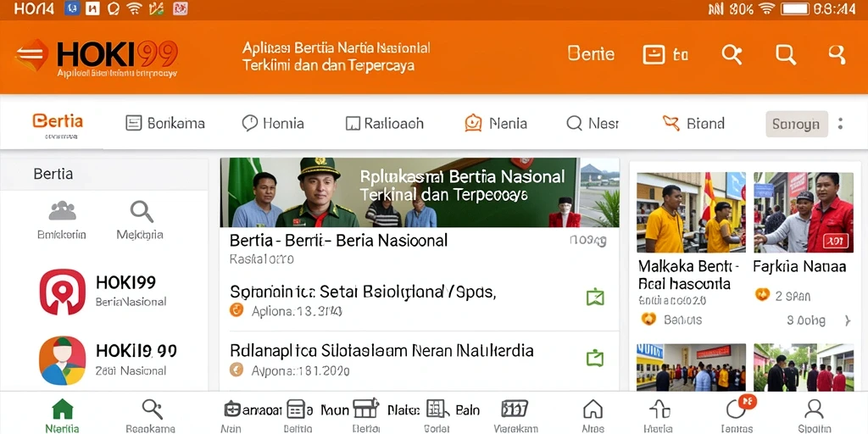Select the 'Bertia' tab
868x434 pixels.
point(58,120)
